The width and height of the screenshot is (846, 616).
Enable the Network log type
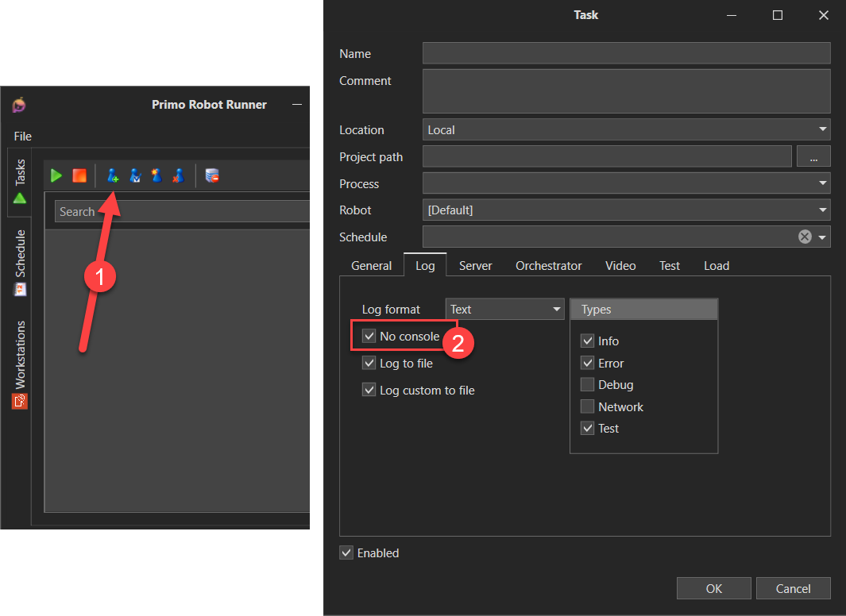click(x=587, y=406)
